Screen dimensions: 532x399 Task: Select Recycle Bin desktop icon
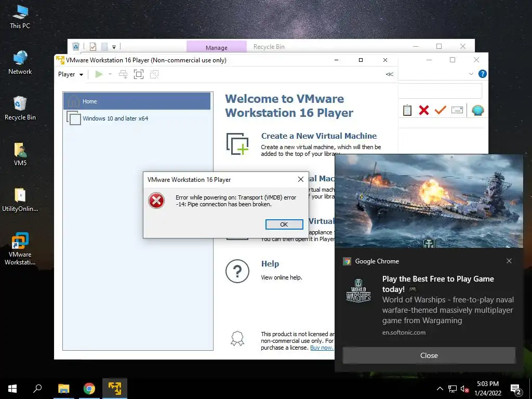[x=20, y=109]
